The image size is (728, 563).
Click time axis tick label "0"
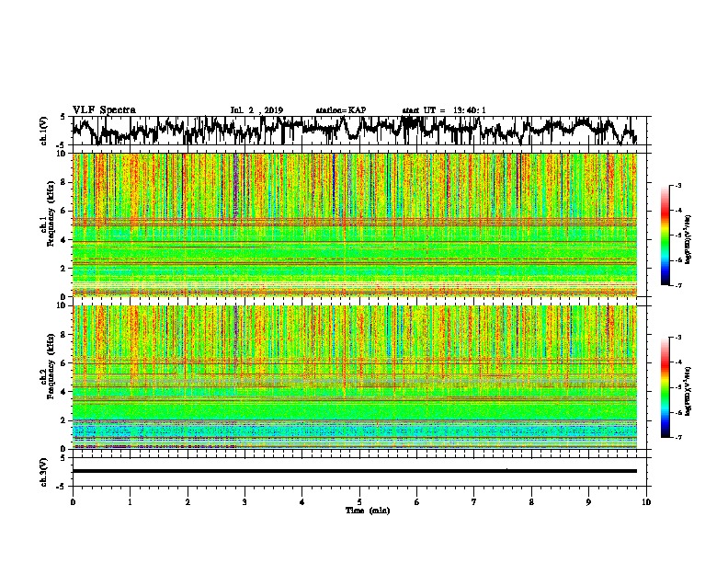point(73,502)
